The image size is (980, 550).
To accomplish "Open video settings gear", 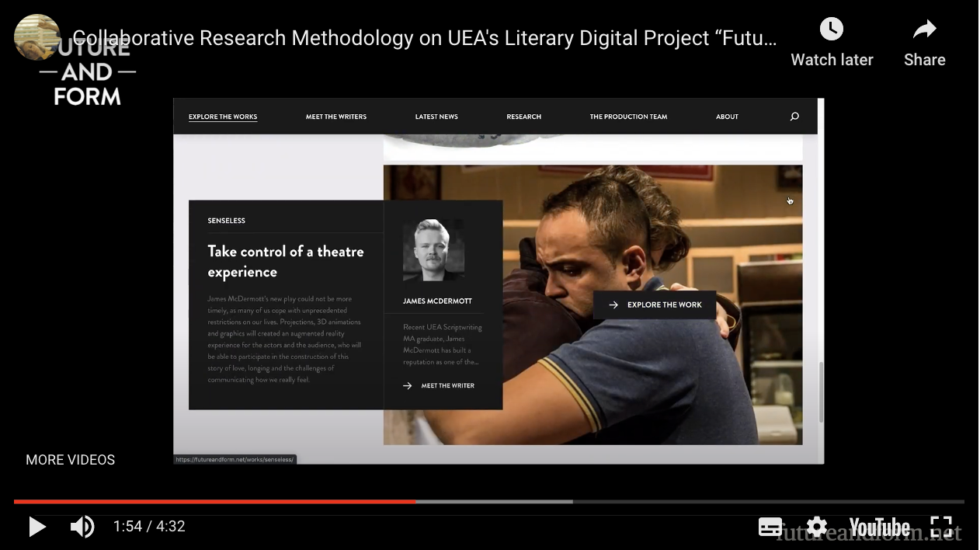I will click(x=817, y=527).
